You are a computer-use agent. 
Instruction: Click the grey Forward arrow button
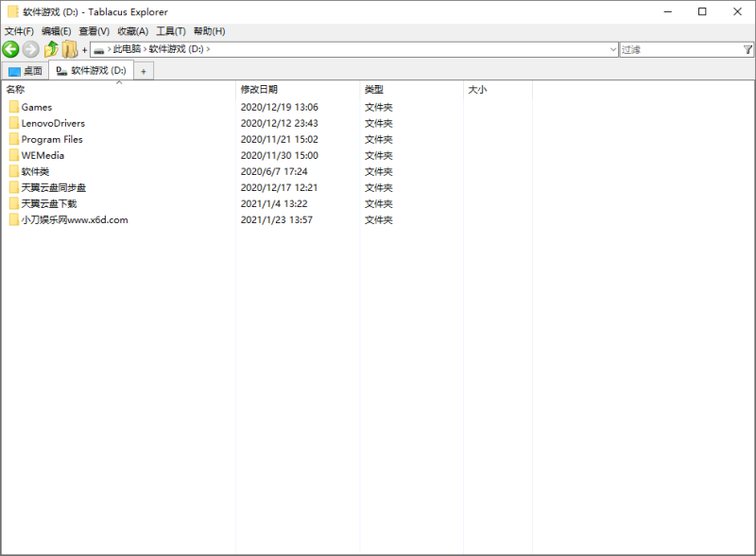tap(31, 49)
